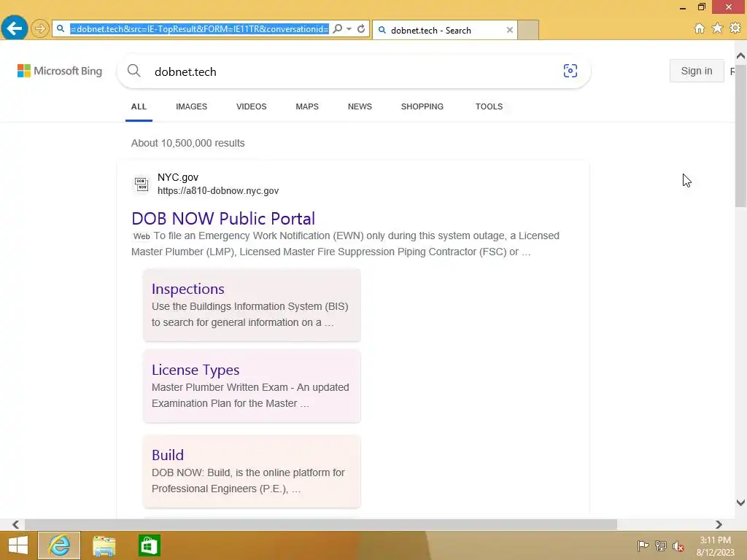The height and width of the screenshot is (560, 747).
Task: Click the vertical scrollbar thumb
Action: coord(740,135)
